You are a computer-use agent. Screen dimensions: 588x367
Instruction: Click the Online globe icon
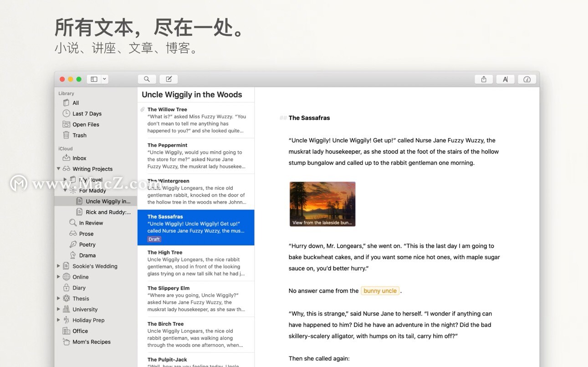[x=66, y=277]
